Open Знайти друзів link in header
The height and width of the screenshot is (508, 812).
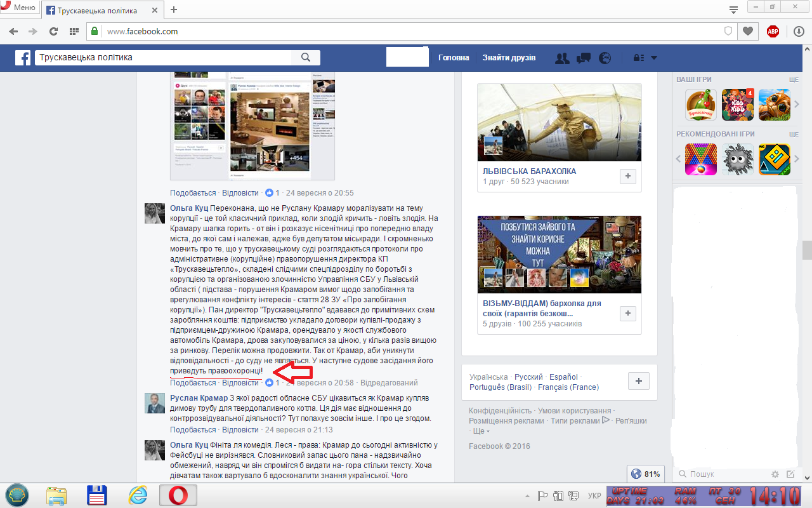point(509,58)
